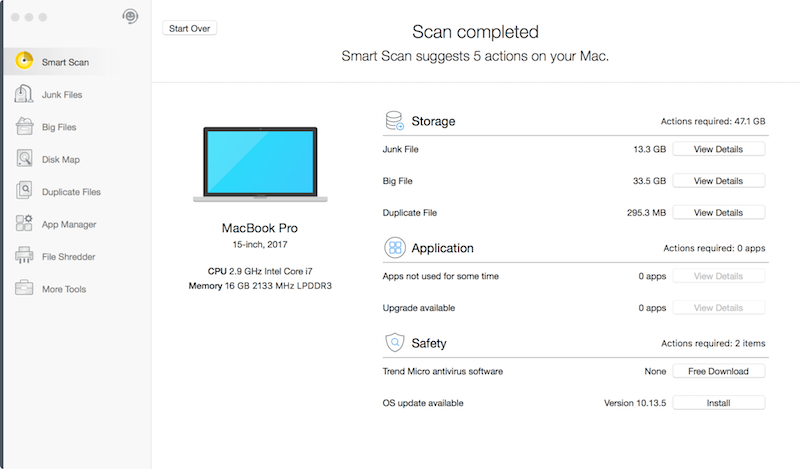800x469 pixels.
Task: Click the Smart Scan yellow icon
Action: [24, 61]
